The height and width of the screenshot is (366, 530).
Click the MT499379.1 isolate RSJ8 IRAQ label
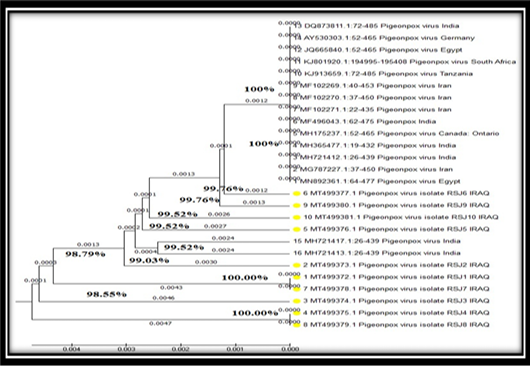click(396, 325)
